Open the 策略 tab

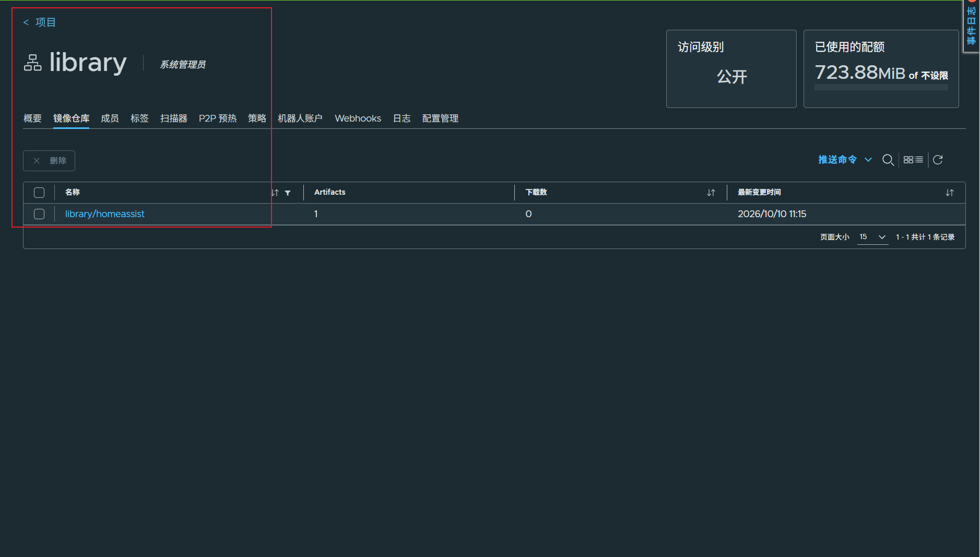tap(257, 118)
